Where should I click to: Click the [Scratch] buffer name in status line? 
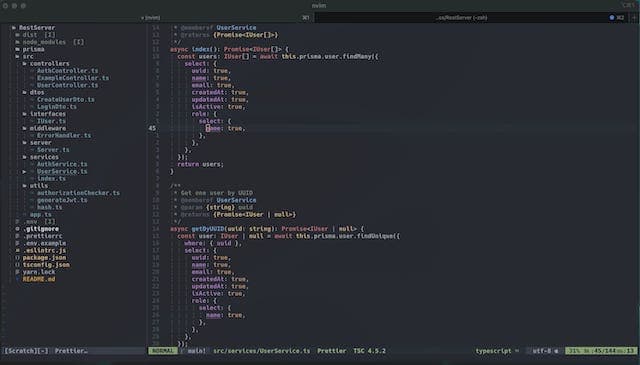[x=26, y=351]
